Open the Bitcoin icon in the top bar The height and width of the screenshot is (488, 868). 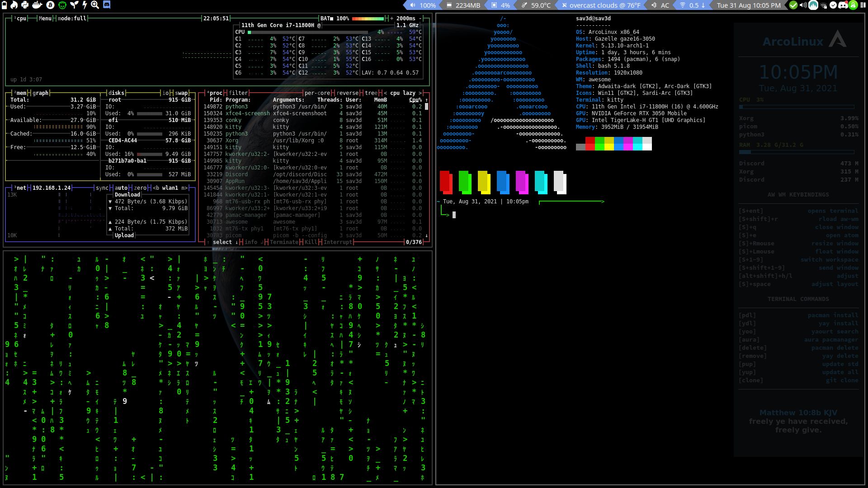point(50,5)
